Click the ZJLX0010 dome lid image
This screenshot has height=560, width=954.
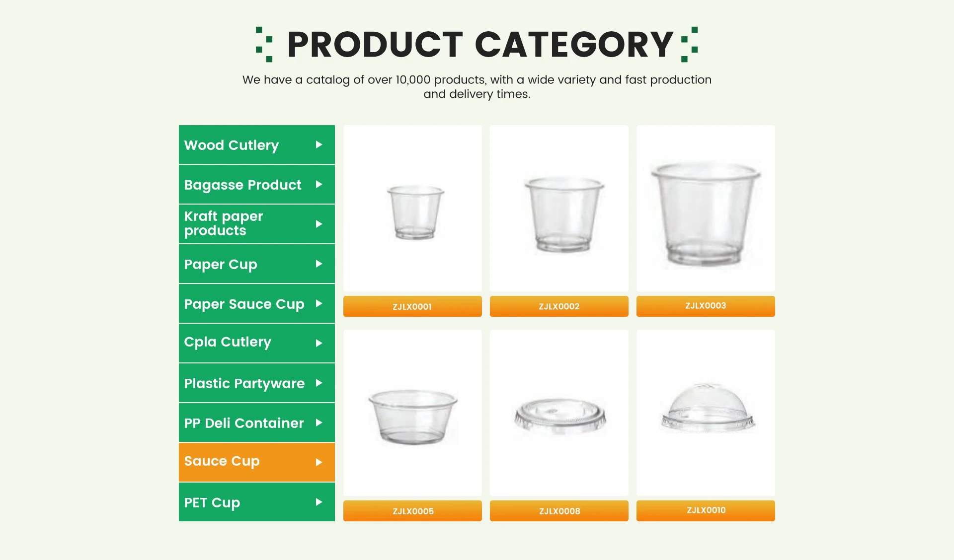click(x=707, y=407)
